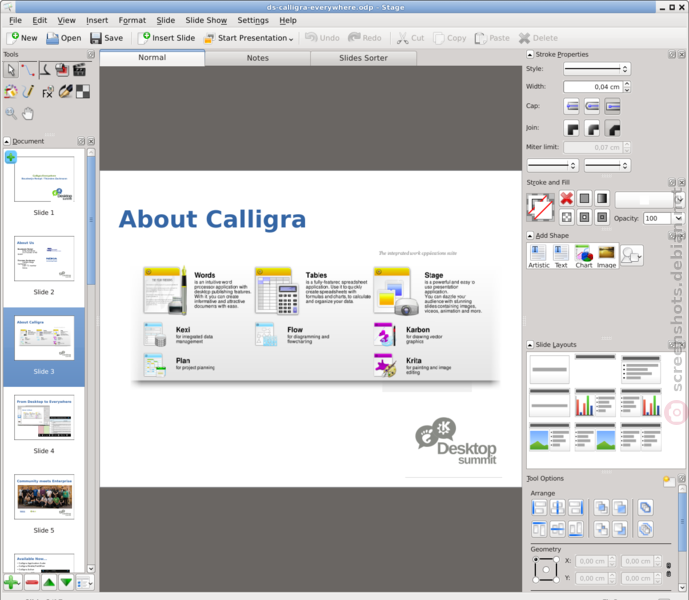Click the fill color swatch bar

[x=644, y=200]
